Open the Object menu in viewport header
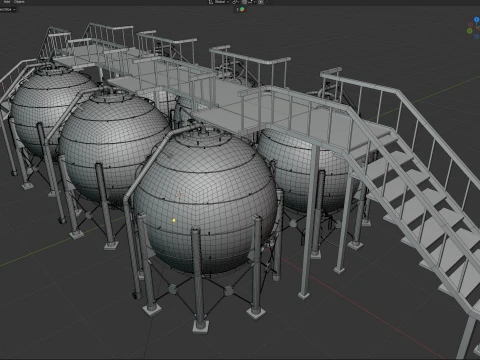Image resolution: width=480 pixels, height=360 pixels. pos(19,2)
